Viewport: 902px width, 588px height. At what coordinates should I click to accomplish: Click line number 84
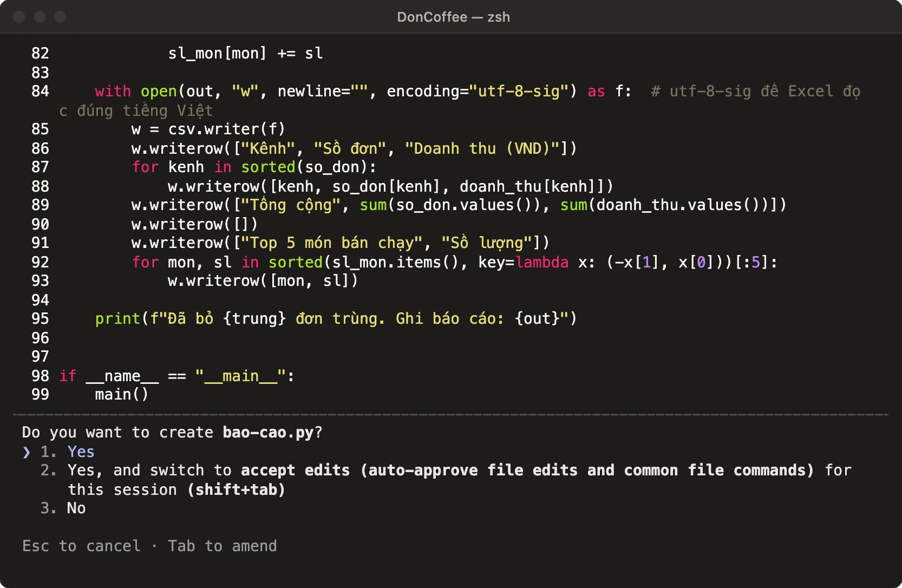pyautogui.click(x=40, y=91)
